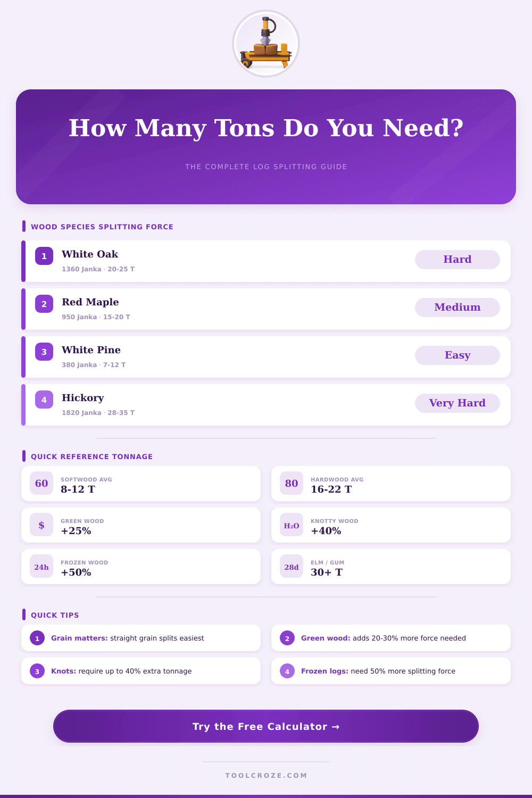532x798 pixels.
Task: Click the Very Hard badge for Hickory
Action: pos(457,403)
